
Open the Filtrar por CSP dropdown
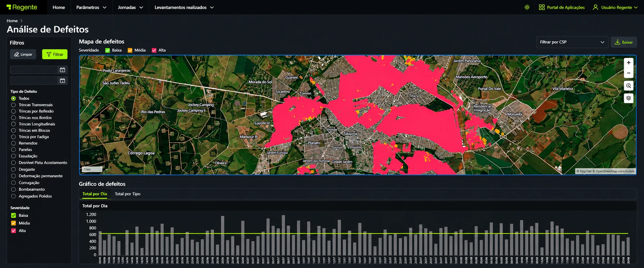572,42
